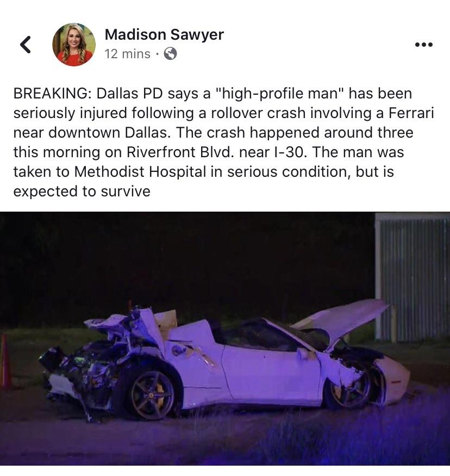The height and width of the screenshot is (476, 450).
Task: Go back using the left chevron
Action: click(x=26, y=45)
